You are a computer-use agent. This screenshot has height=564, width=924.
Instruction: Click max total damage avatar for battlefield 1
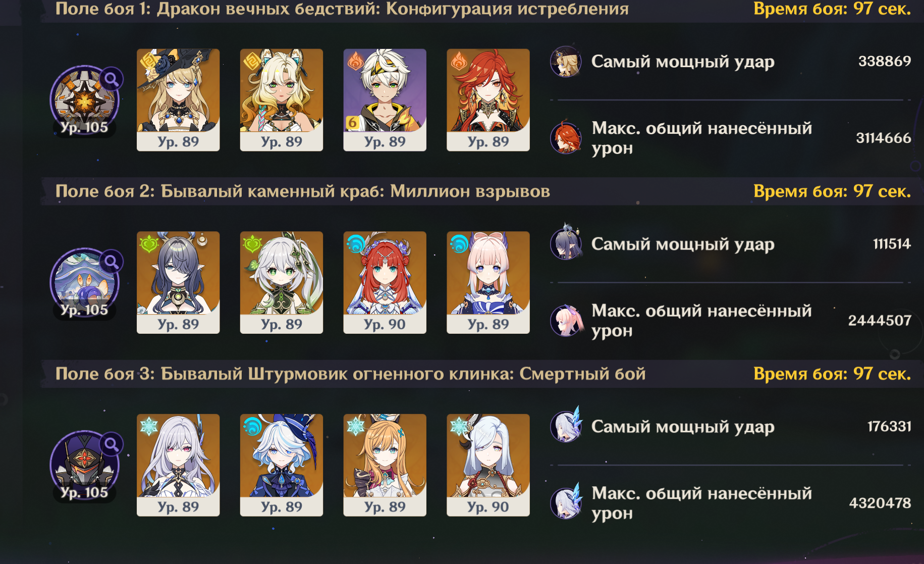(566, 138)
